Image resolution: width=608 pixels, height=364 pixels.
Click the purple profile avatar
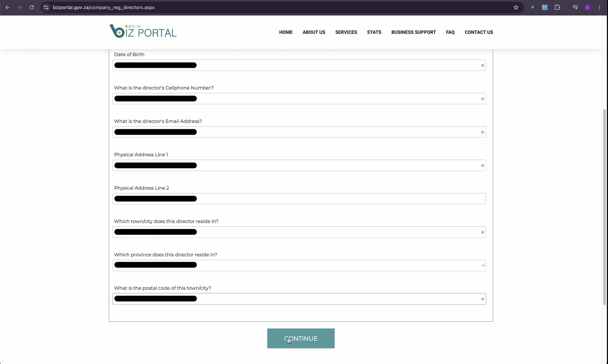pos(587,7)
